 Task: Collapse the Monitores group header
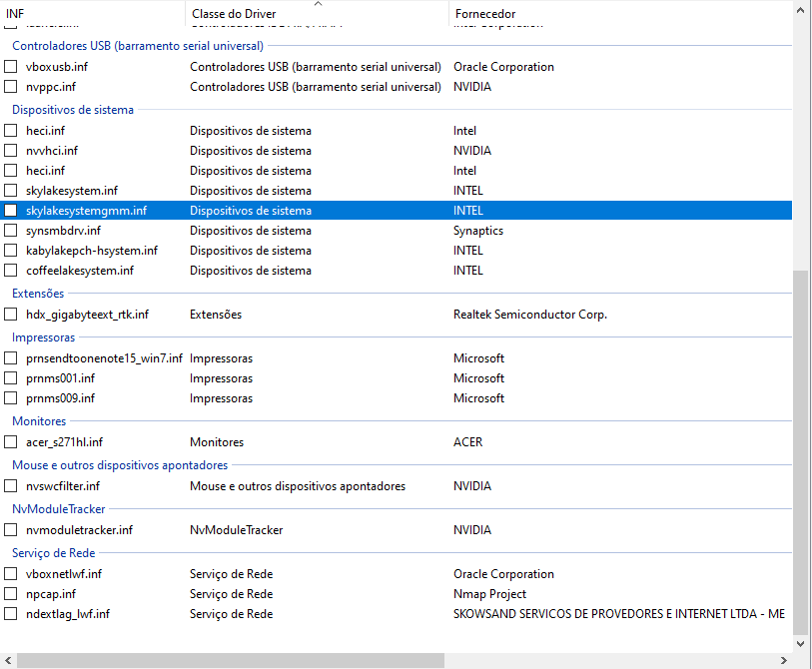coord(39,421)
